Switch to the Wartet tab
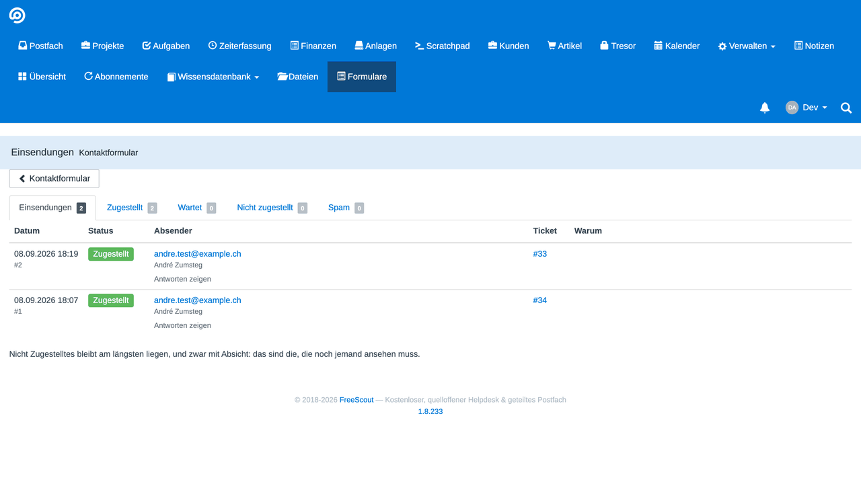This screenshot has height=504, width=861. [x=197, y=208]
